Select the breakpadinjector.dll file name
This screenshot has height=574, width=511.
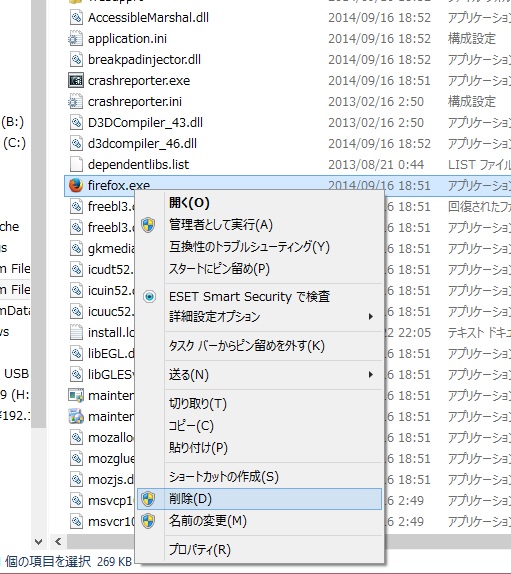pyautogui.click(x=144, y=60)
